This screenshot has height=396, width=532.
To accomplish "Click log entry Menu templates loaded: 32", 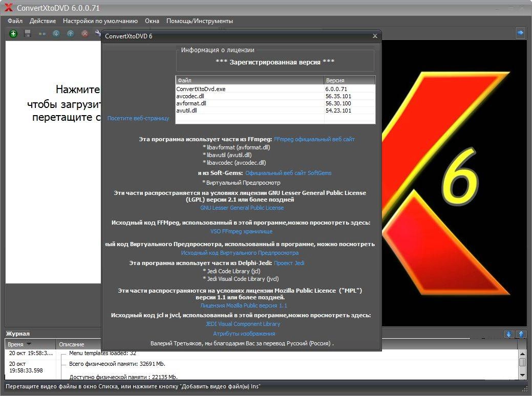I will tap(102, 354).
